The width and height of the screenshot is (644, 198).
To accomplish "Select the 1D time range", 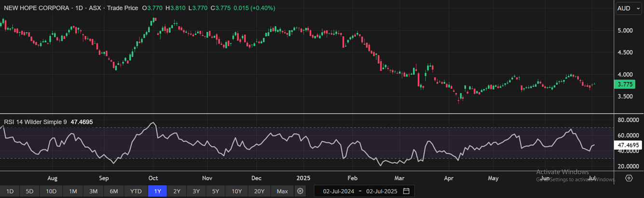I will tap(10, 191).
